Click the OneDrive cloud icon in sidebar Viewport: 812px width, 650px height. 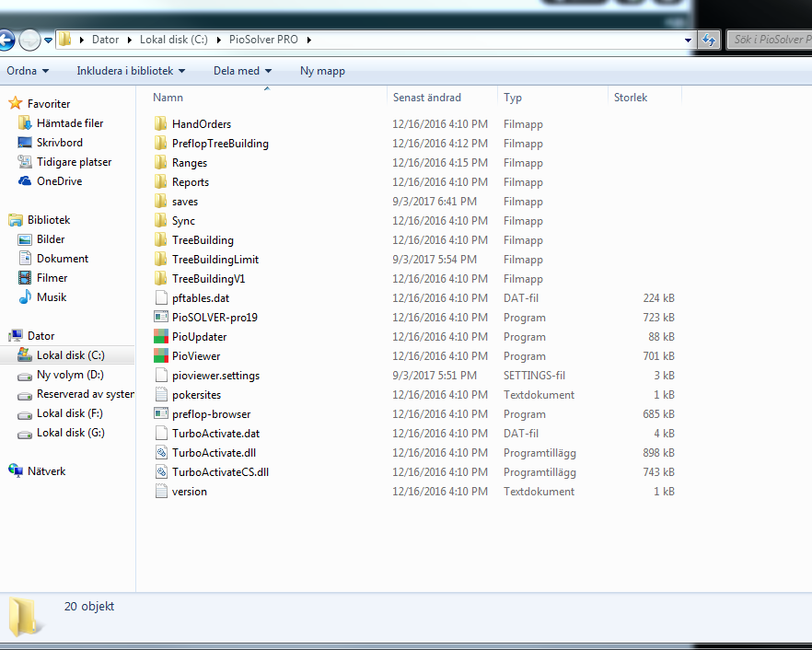(24, 180)
